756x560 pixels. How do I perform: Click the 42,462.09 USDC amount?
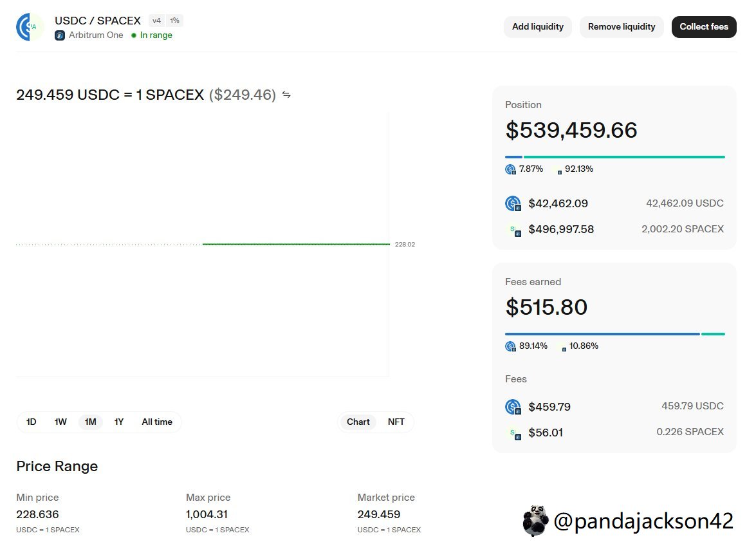click(685, 203)
